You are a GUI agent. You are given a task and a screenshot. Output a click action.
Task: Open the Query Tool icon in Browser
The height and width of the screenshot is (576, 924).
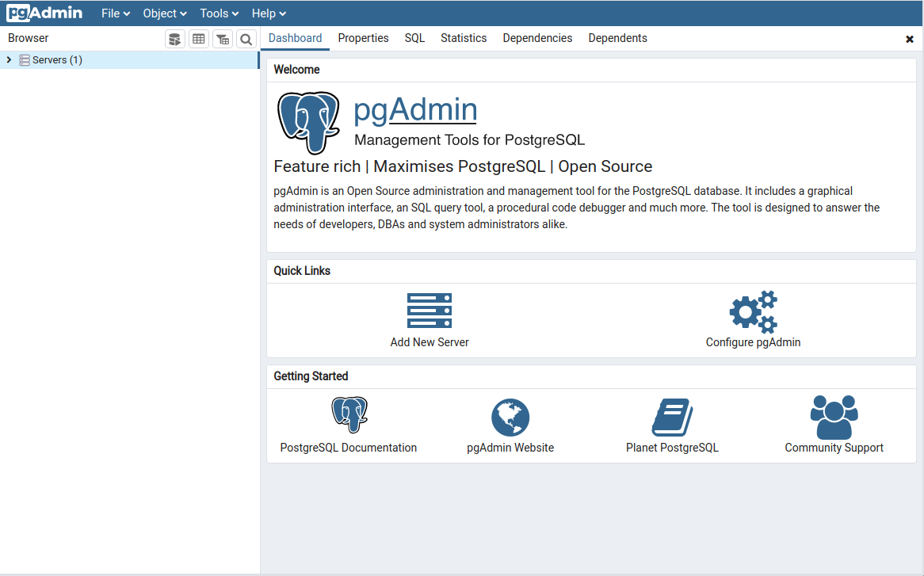175,39
